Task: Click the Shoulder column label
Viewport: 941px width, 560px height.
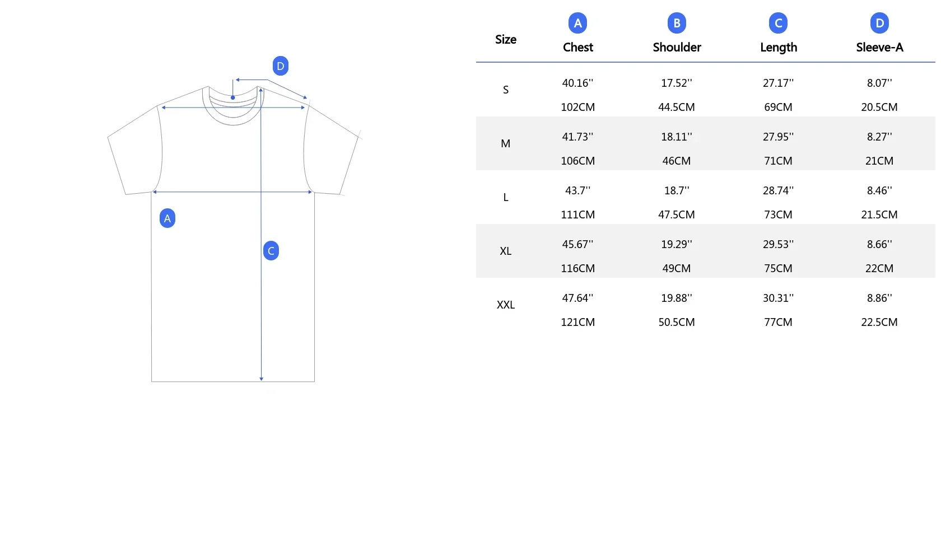Action: click(677, 48)
